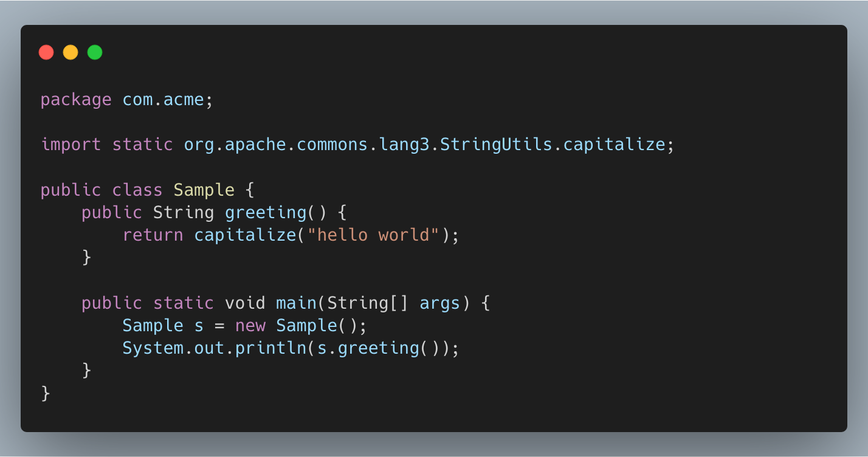
Task: Click the "package" keyword on the first line
Action: coord(76,100)
